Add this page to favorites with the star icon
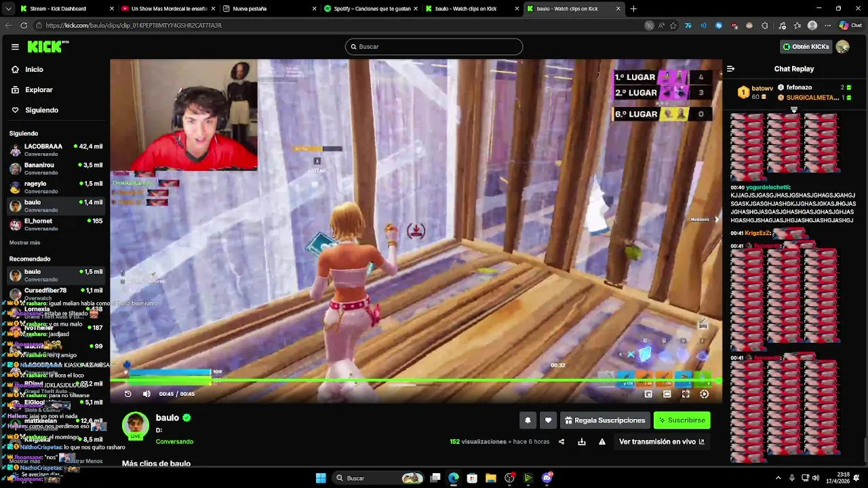 (x=673, y=25)
